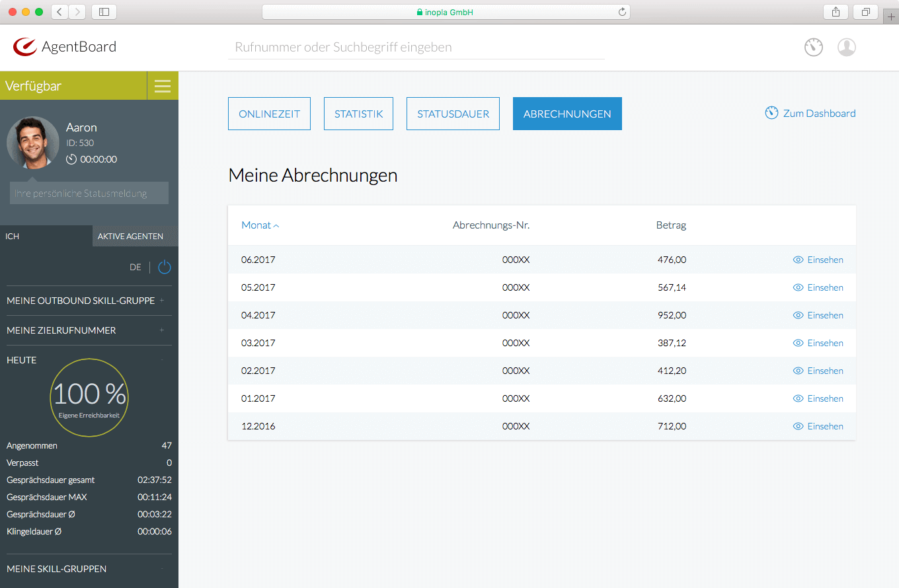
Task: Open the user profile icon in header
Action: [847, 47]
